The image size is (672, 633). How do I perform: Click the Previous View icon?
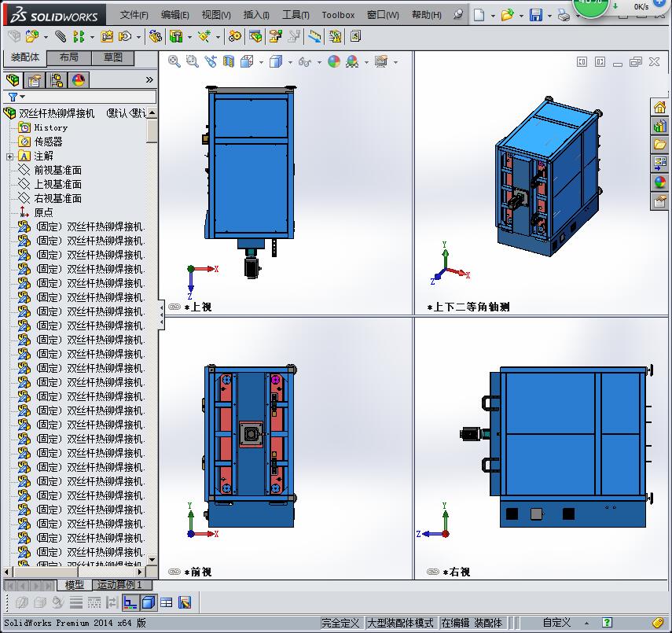[211, 62]
